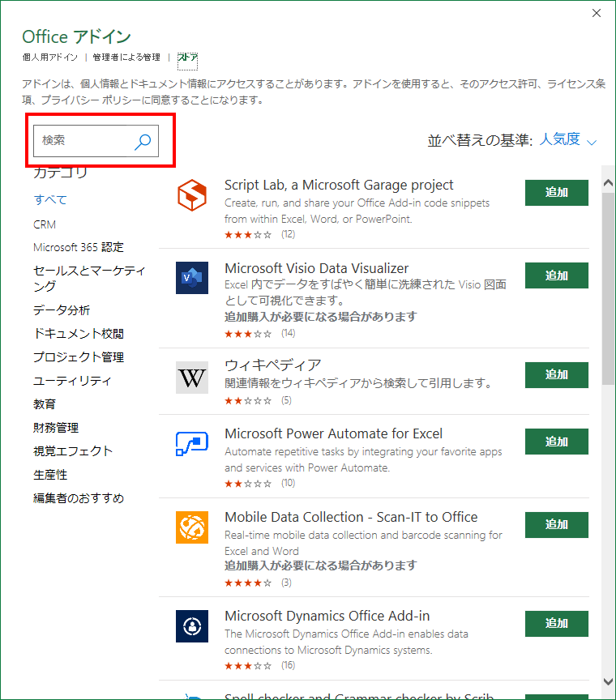Viewport: 616px width, 700px height.
Task: Filter by the 財務管理 category
Action: point(56,428)
